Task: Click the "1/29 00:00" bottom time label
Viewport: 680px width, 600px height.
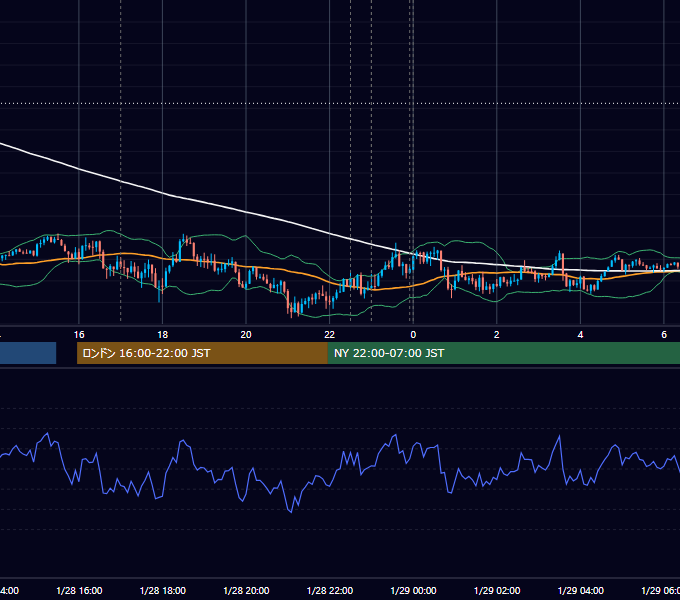Action: [x=413, y=590]
